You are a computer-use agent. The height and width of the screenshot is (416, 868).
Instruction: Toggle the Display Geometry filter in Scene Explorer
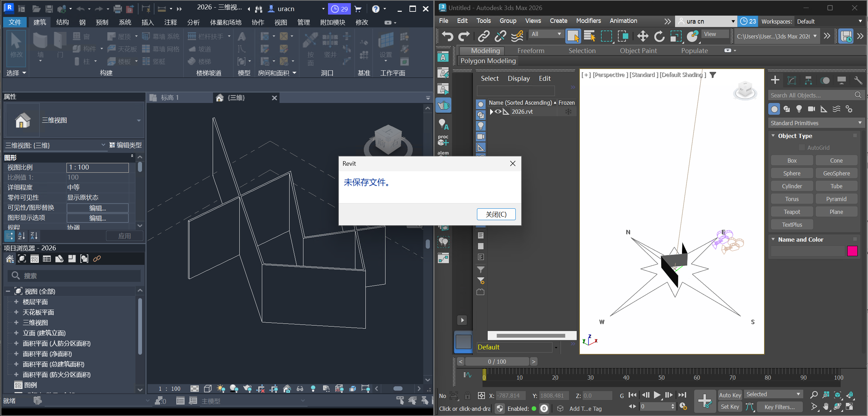point(481,104)
